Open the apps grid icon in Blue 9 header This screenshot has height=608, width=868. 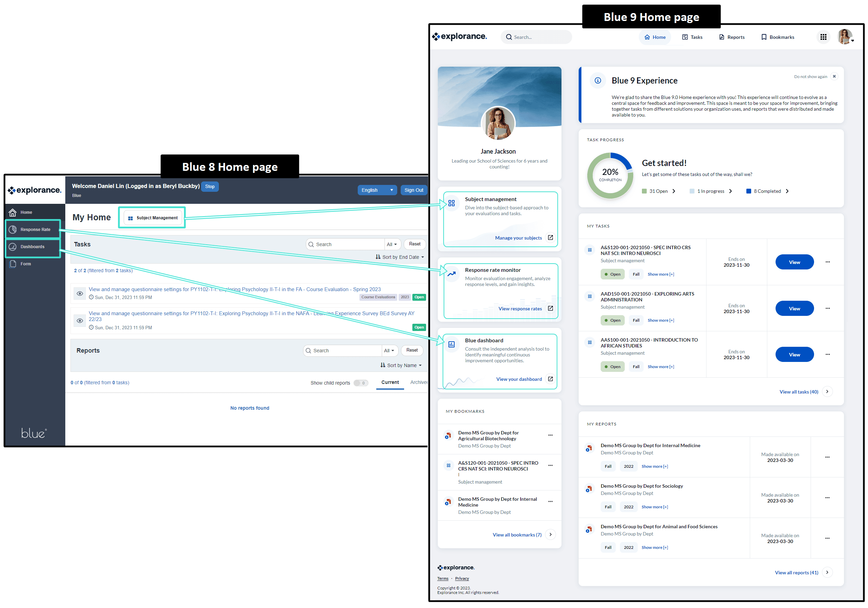click(x=823, y=37)
